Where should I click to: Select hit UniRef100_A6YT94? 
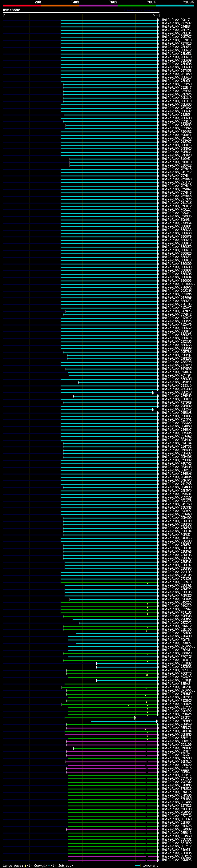[x=176, y=375]
